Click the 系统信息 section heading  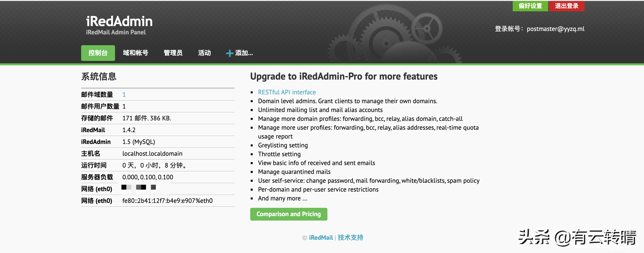[99, 76]
